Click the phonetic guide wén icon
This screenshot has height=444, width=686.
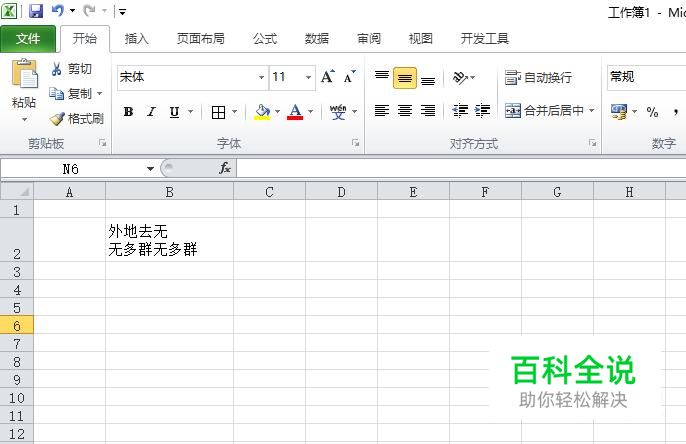338,112
